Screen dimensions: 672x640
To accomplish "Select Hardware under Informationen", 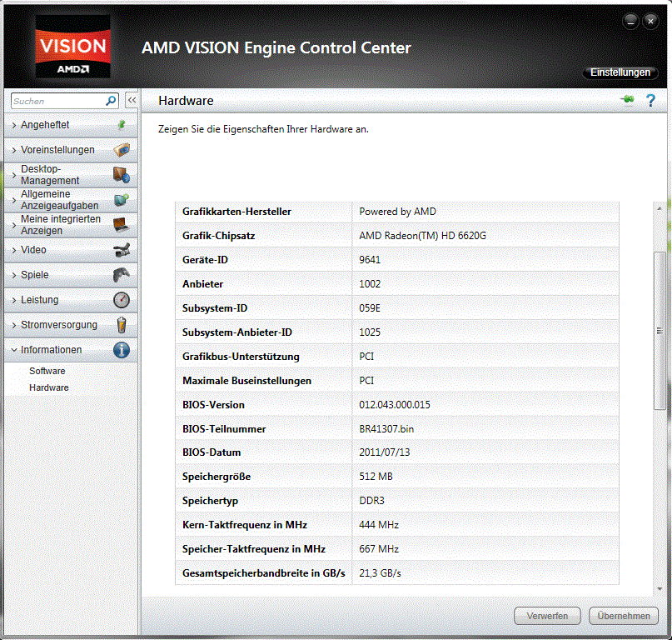I will point(49,387).
